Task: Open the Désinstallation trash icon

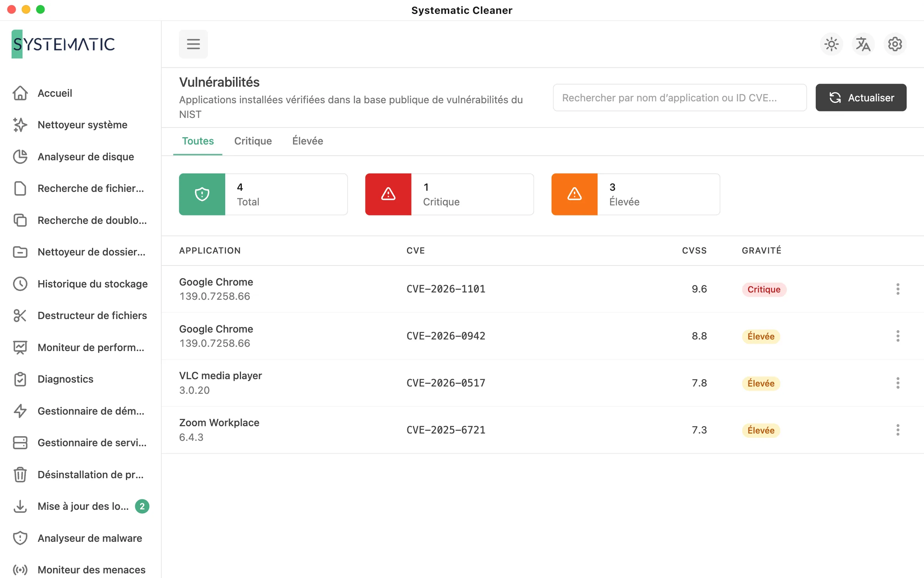Action: coord(20,474)
